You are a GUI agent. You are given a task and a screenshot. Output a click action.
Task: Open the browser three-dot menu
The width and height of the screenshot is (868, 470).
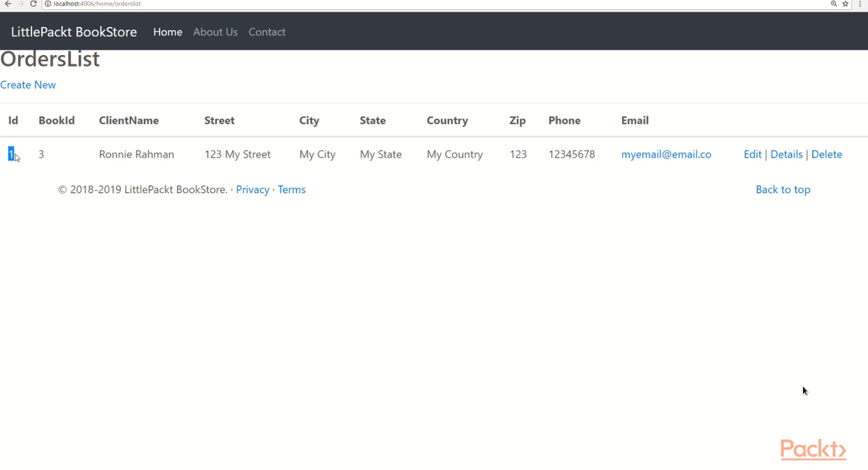(x=860, y=4)
